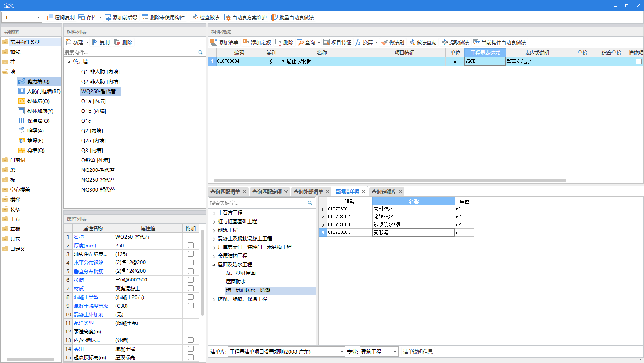Click the 添加前后缀 icon
The image size is (644, 363).
[x=108, y=17]
